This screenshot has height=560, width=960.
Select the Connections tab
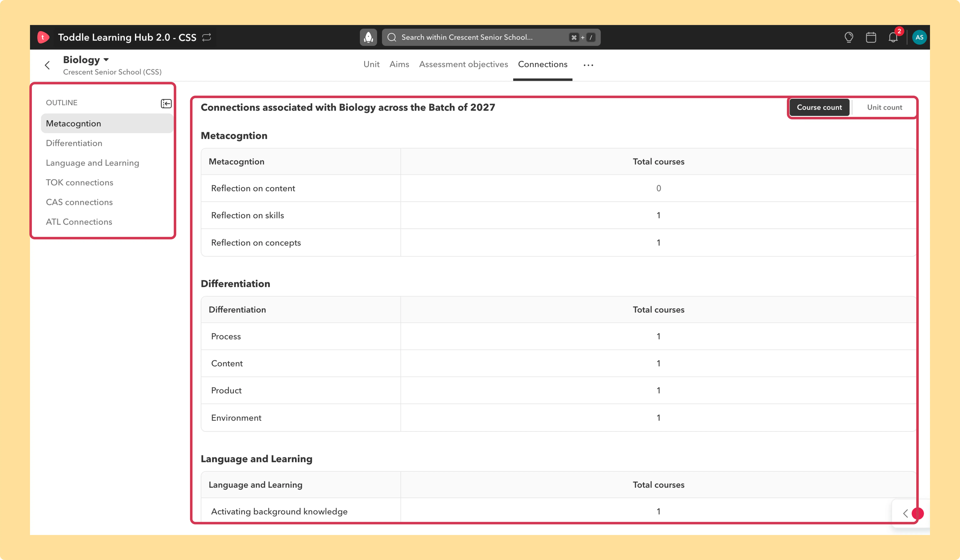click(542, 64)
